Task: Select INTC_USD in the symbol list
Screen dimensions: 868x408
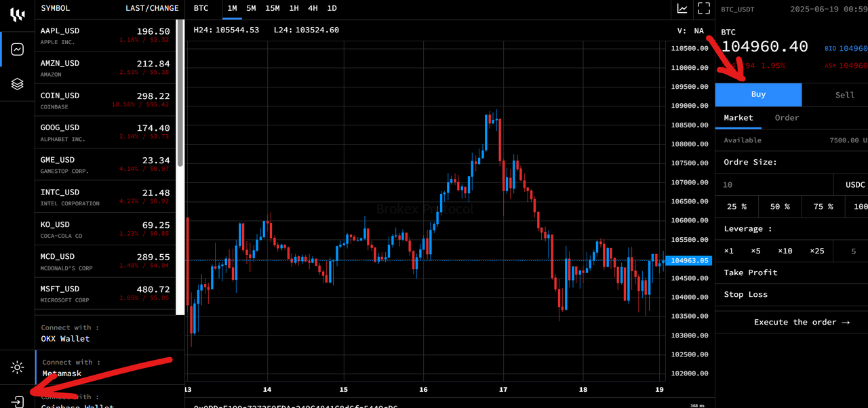Action: coord(105,197)
